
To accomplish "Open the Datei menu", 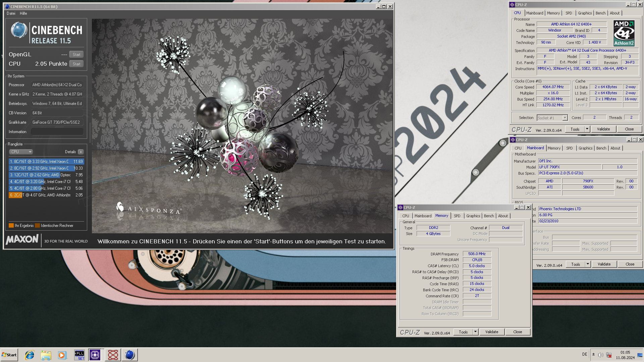I will point(11,13).
